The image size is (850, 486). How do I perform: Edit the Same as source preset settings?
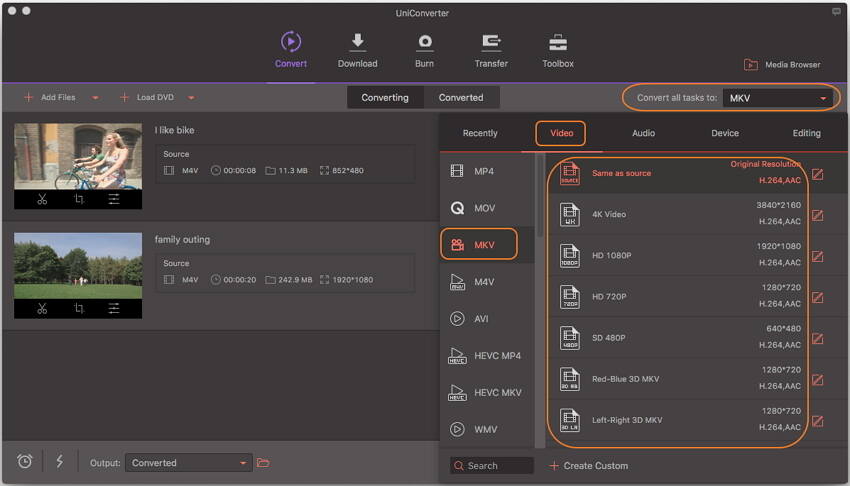pos(817,174)
